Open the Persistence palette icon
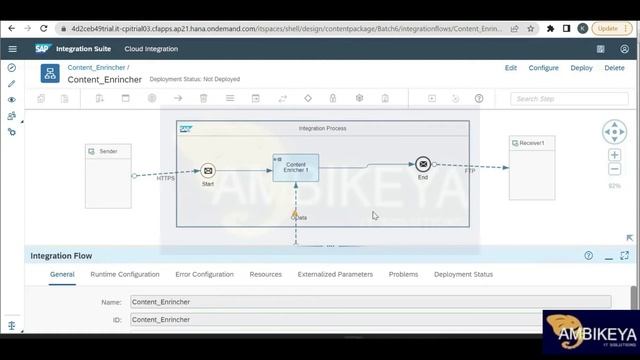Image resolution: width=640 pixels, height=360 pixels. [x=359, y=98]
